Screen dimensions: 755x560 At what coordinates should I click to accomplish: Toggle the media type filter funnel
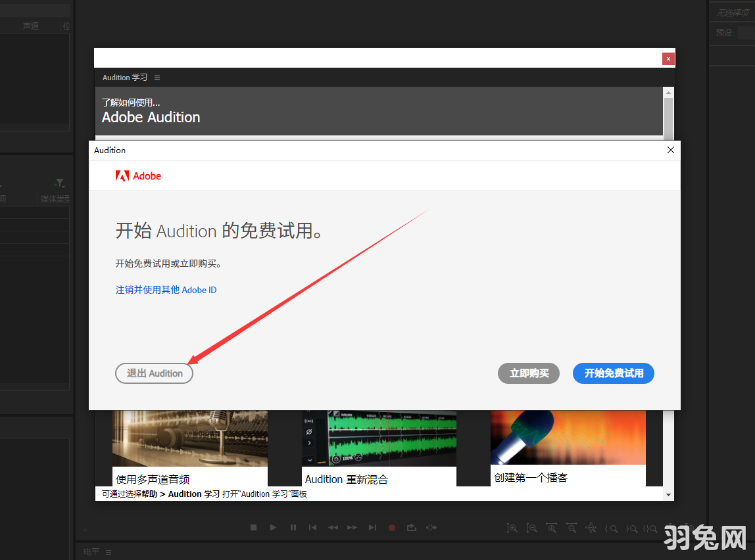pos(59,182)
